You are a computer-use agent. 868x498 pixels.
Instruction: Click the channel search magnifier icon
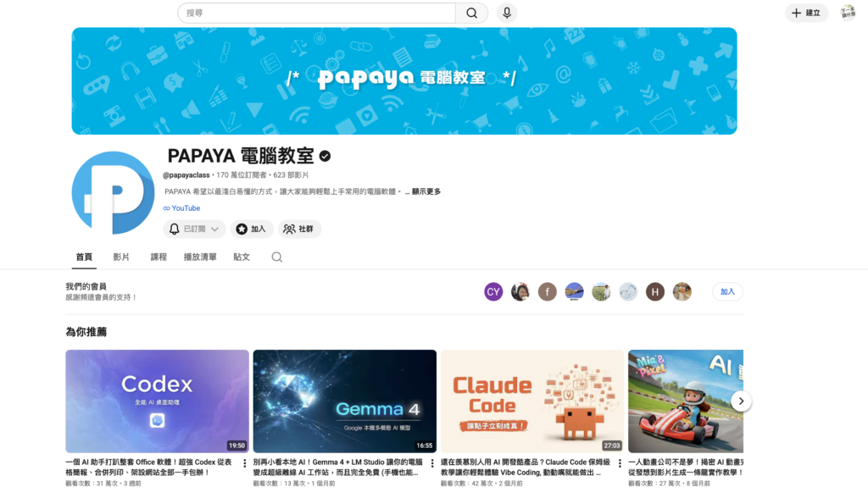click(x=277, y=257)
